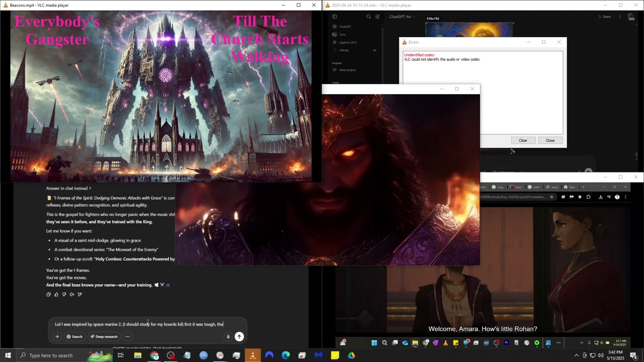
Task: Open Microsoft Edge from the taskbar
Action: [x=286, y=355]
